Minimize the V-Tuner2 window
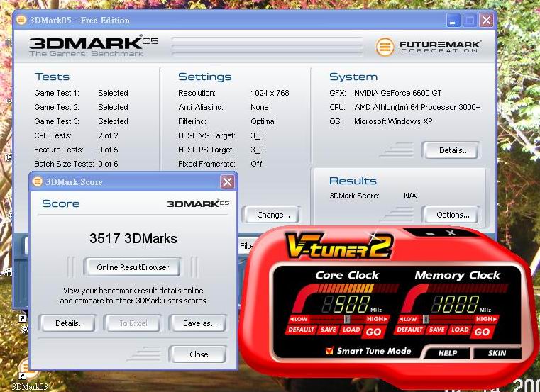The height and width of the screenshot is (392, 540). pyautogui.click(x=429, y=234)
